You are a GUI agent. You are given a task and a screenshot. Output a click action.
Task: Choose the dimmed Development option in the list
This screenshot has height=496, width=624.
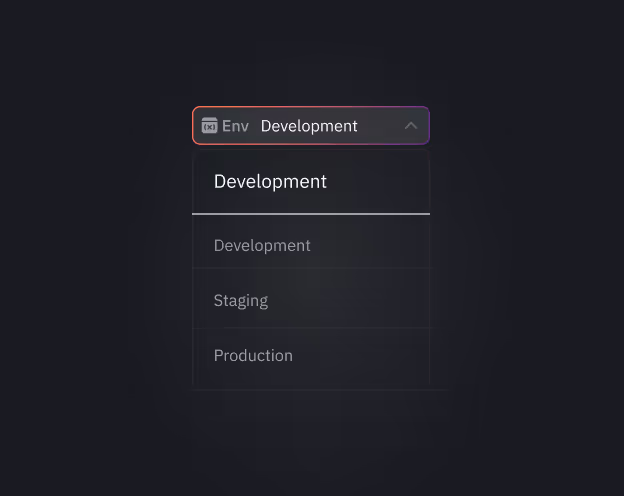(262, 246)
